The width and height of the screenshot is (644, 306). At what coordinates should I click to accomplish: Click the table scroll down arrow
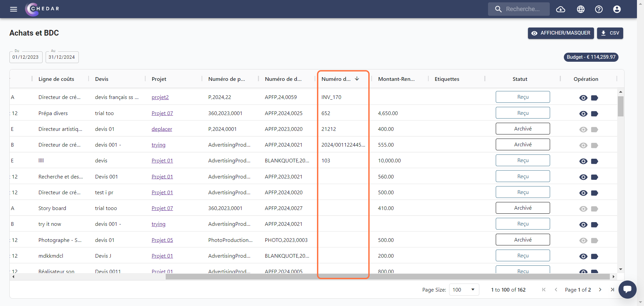pyautogui.click(x=621, y=269)
